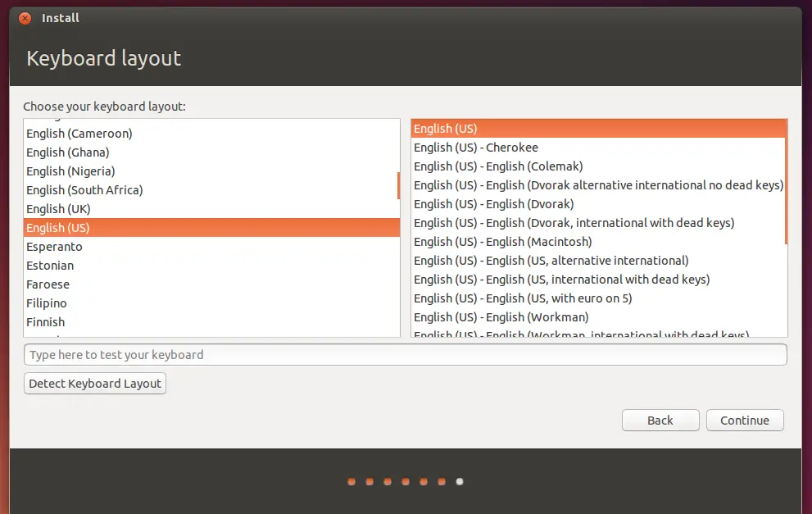Choose Estonian keyboard layout

211,266
